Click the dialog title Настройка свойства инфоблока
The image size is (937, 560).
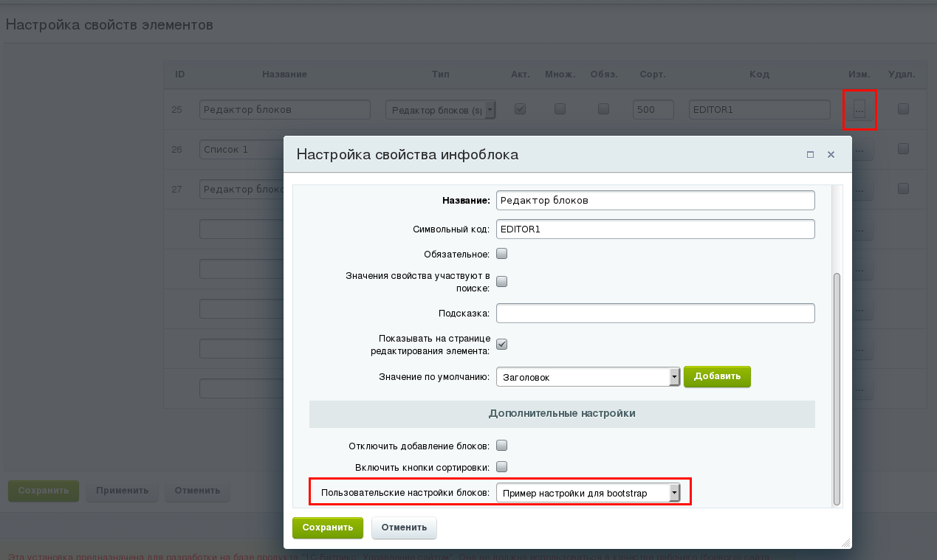pos(407,154)
